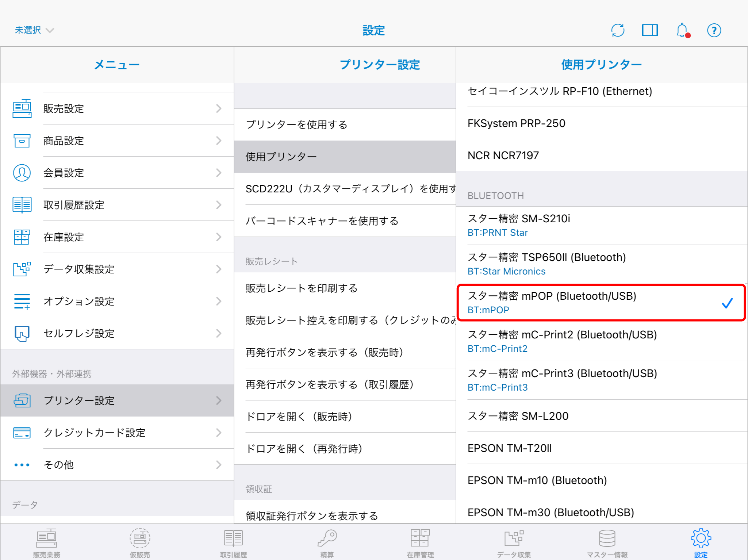
Task: Choose セイコーインスツル RP-F10 (Ethernet) printer
Action: tap(602, 95)
